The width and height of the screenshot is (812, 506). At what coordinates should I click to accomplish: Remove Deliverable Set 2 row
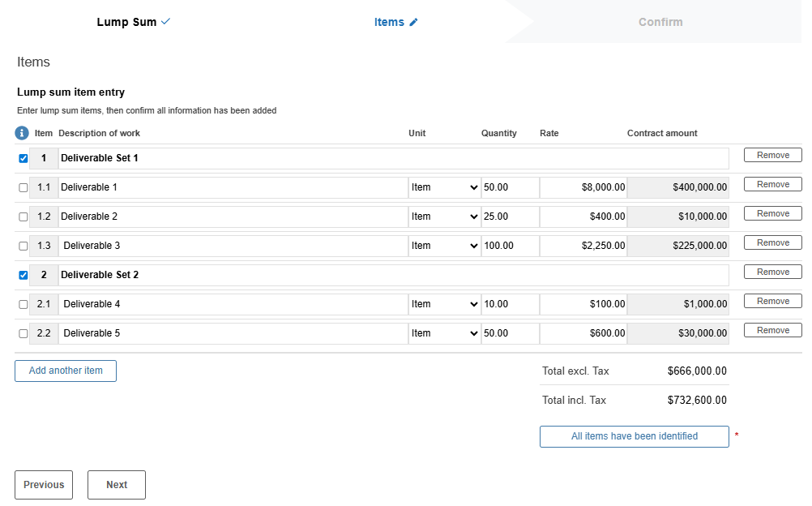[772, 272]
